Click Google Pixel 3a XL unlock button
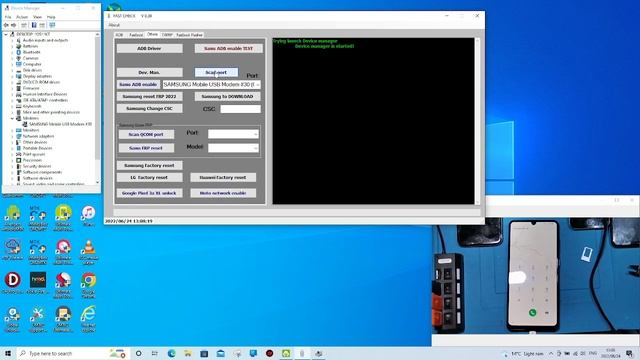 [149, 193]
